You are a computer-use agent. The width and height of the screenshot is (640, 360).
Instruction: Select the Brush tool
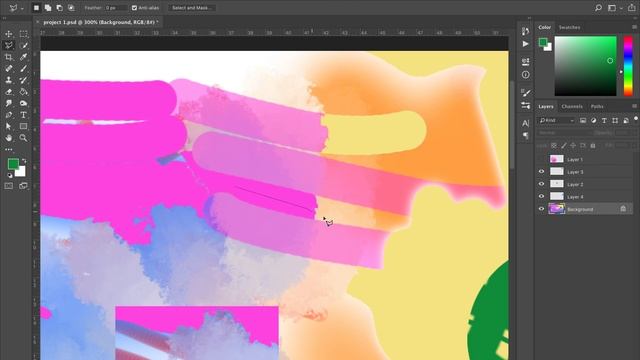(x=23, y=69)
